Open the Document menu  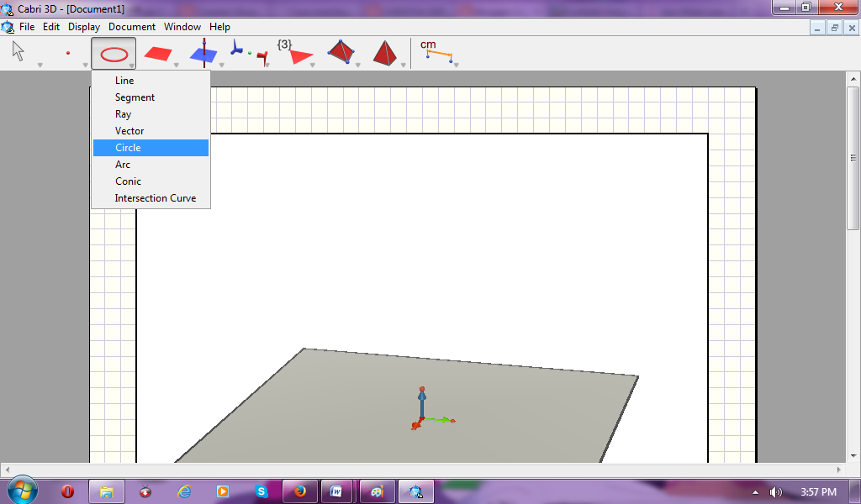[132, 26]
